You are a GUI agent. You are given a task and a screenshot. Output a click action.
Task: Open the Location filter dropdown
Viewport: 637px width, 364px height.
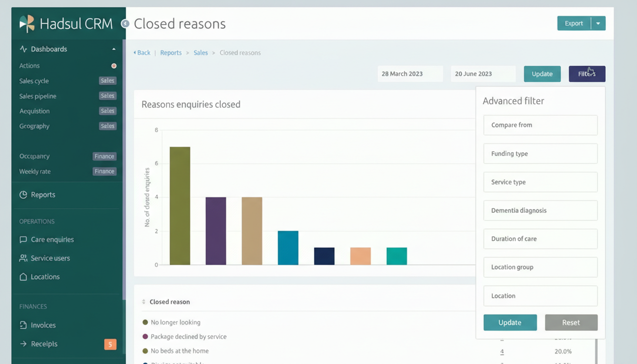pyautogui.click(x=540, y=296)
